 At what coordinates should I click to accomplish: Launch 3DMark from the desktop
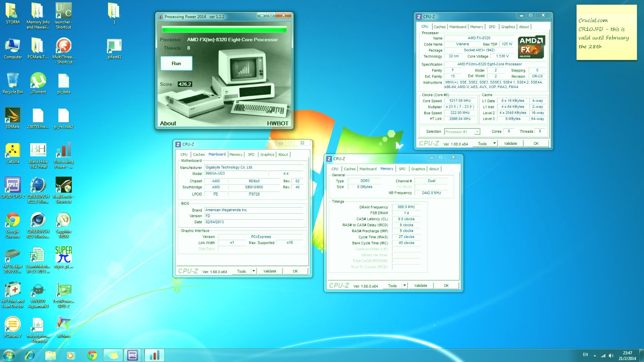(12, 118)
